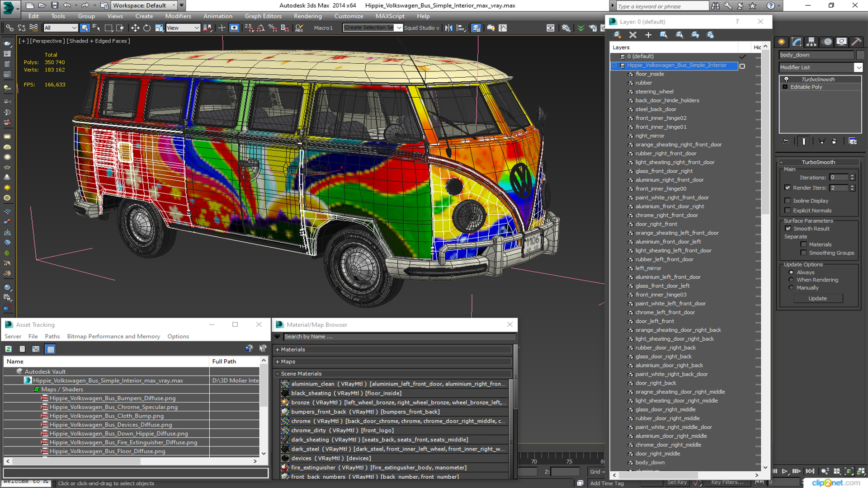Expand Editable Poly in modifier stack

pyautogui.click(x=785, y=87)
